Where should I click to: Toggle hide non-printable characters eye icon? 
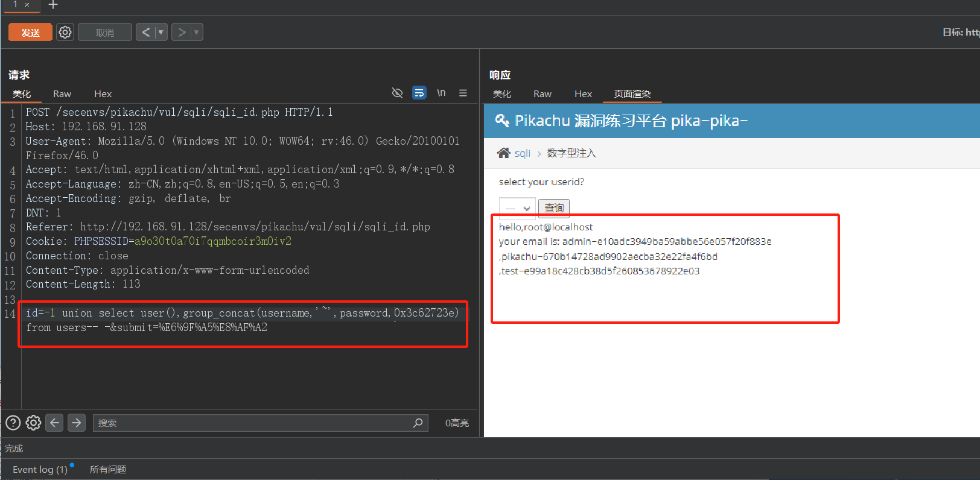pyautogui.click(x=397, y=93)
